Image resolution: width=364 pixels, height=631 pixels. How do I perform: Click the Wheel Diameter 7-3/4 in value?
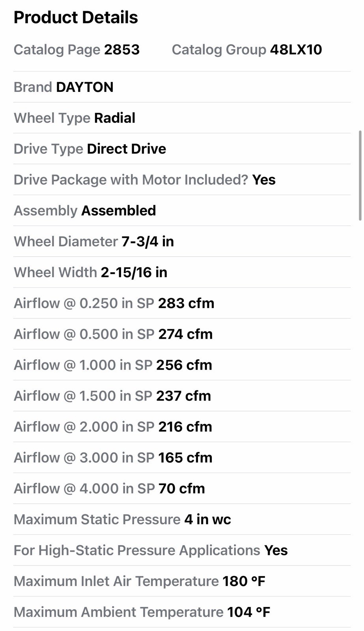pyautogui.click(x=147, y=241)
